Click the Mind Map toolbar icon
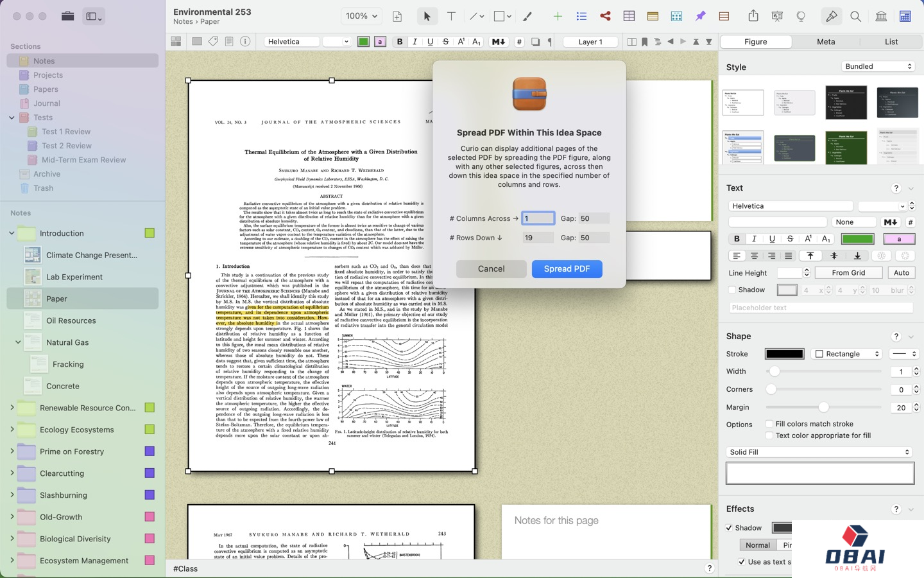This screenshot has height=578, width=924. (x=605, y=16)
